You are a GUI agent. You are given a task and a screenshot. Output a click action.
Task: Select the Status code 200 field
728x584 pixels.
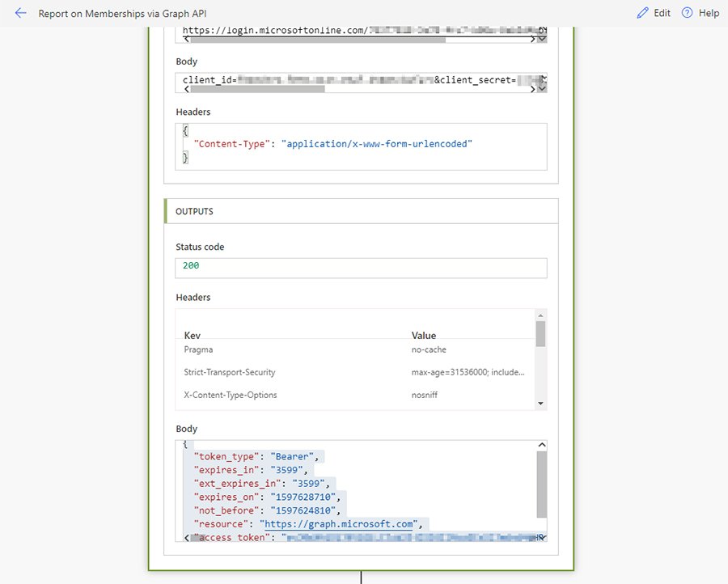click(x=361, y=266)
